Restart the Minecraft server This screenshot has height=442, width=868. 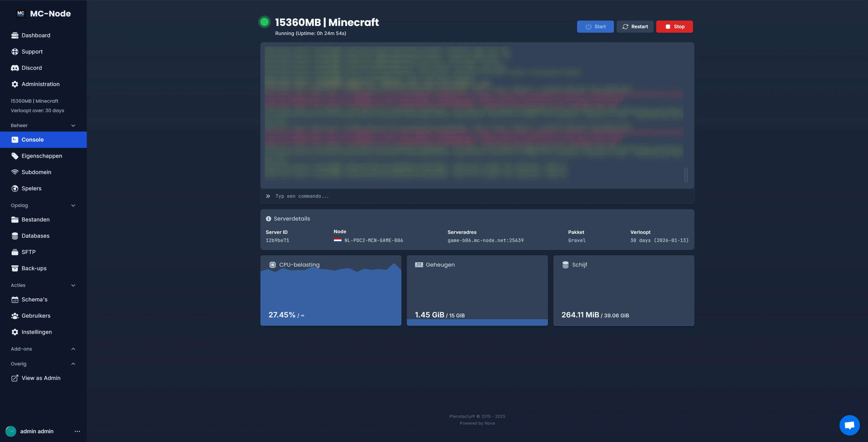tap(635, 26)
